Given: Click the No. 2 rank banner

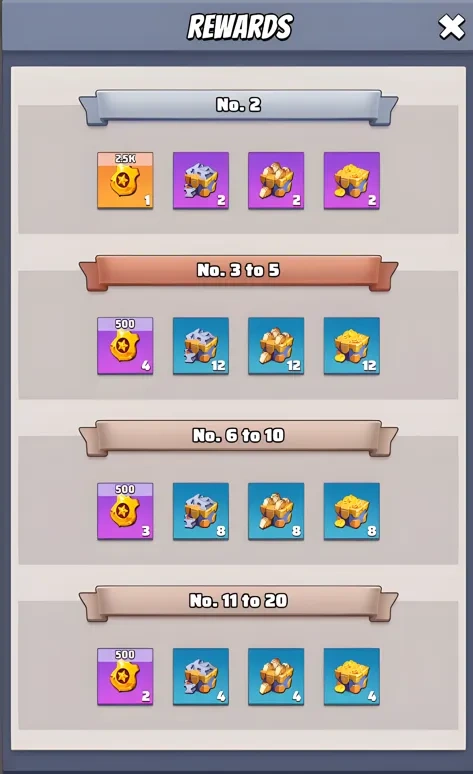Looking at the screenshot, I should (238, 106).
